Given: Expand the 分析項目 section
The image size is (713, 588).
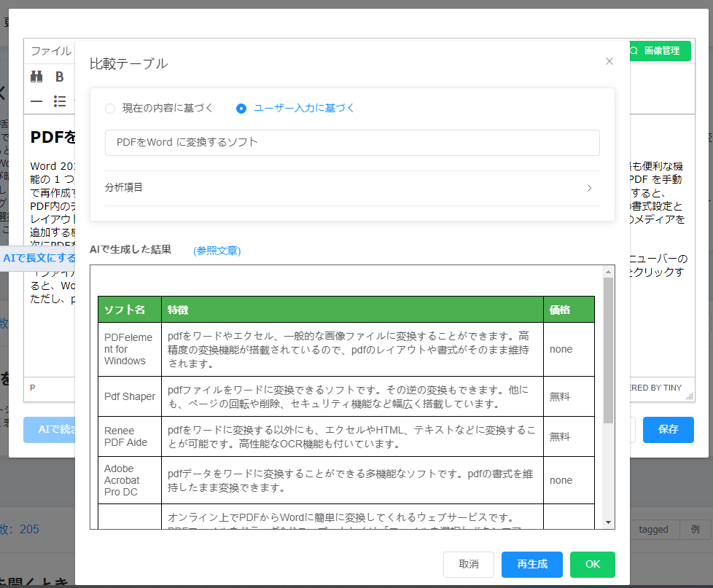Looking at the screenshot, I should [x=352, y=188].
